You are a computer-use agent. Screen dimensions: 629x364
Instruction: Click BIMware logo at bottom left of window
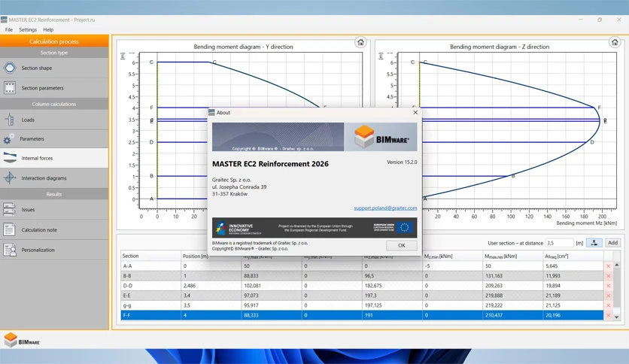[x=22, y=340]
